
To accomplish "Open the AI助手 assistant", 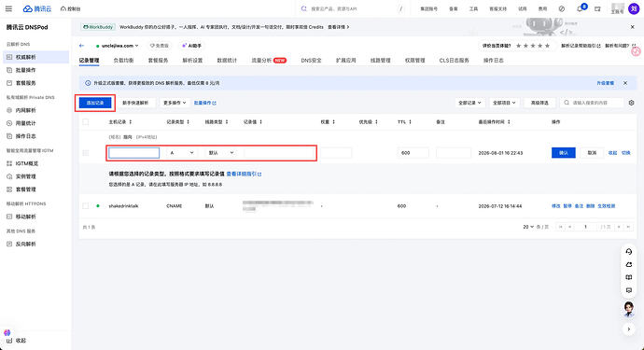I will (x=191, y=46).
